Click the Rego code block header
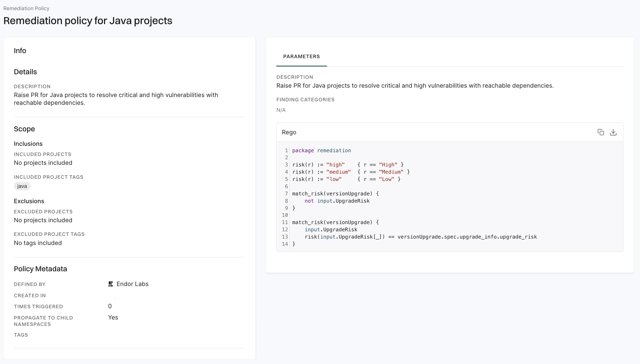 pyautogui.click(x=289, y=132)
